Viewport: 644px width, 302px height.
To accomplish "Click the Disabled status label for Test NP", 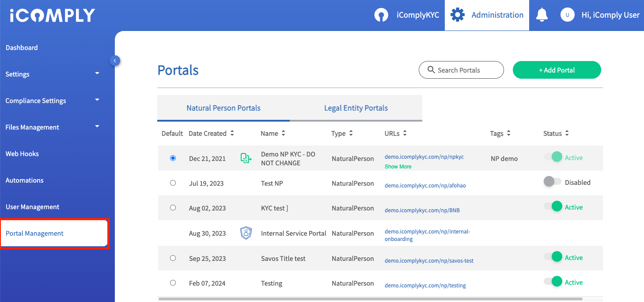I will click(x=577, y=182).
